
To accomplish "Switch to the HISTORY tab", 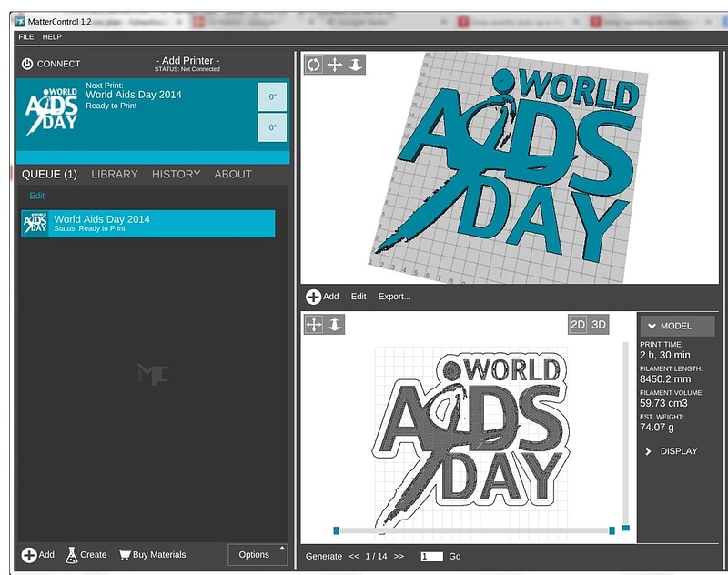I will click(176, 174).
